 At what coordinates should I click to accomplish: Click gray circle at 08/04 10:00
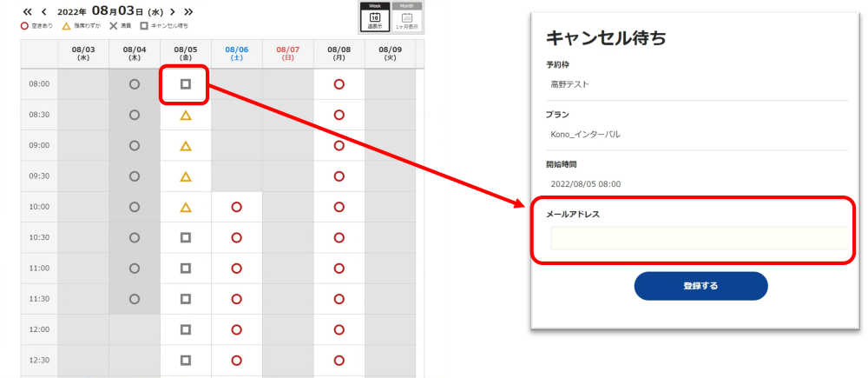(x=134, y=207)
